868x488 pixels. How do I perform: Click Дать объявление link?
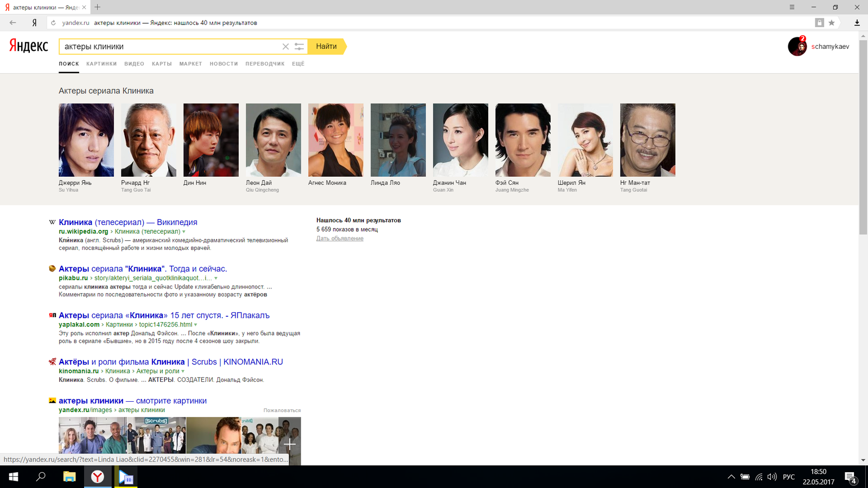click(340, 239)
